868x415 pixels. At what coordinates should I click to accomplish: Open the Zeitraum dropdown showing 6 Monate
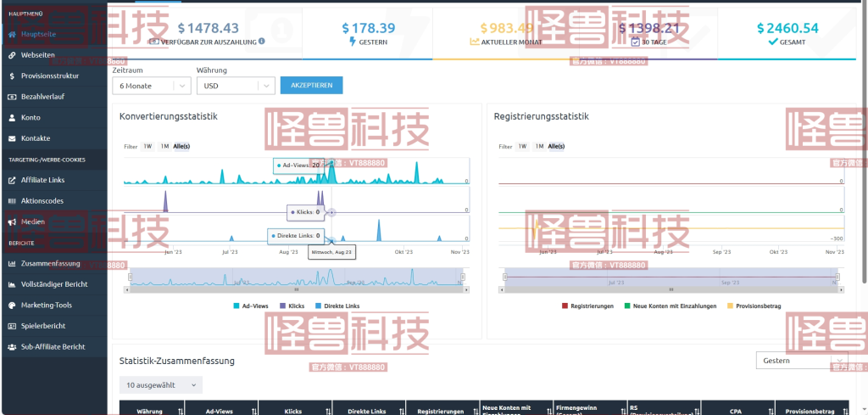point(152,86)
